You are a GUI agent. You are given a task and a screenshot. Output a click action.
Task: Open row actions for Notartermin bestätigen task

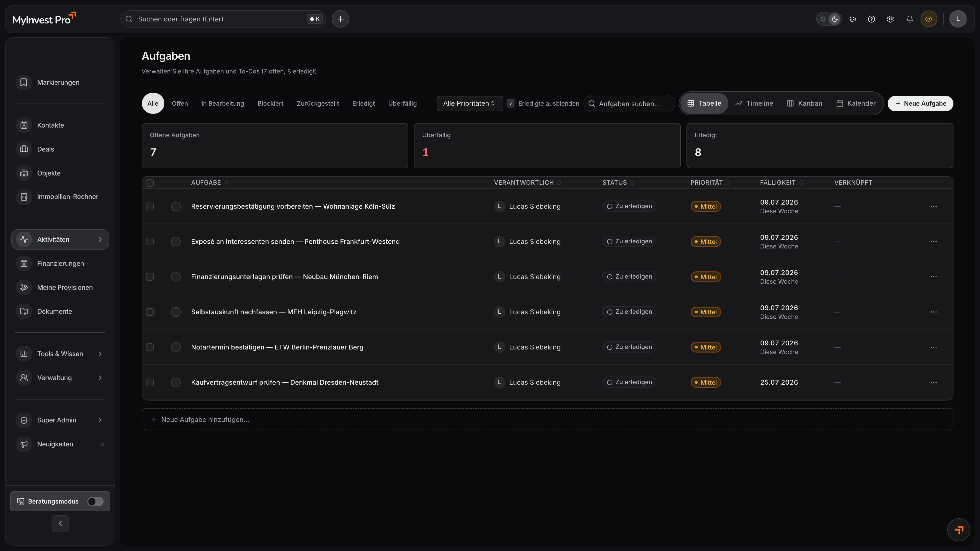(934, 347)
